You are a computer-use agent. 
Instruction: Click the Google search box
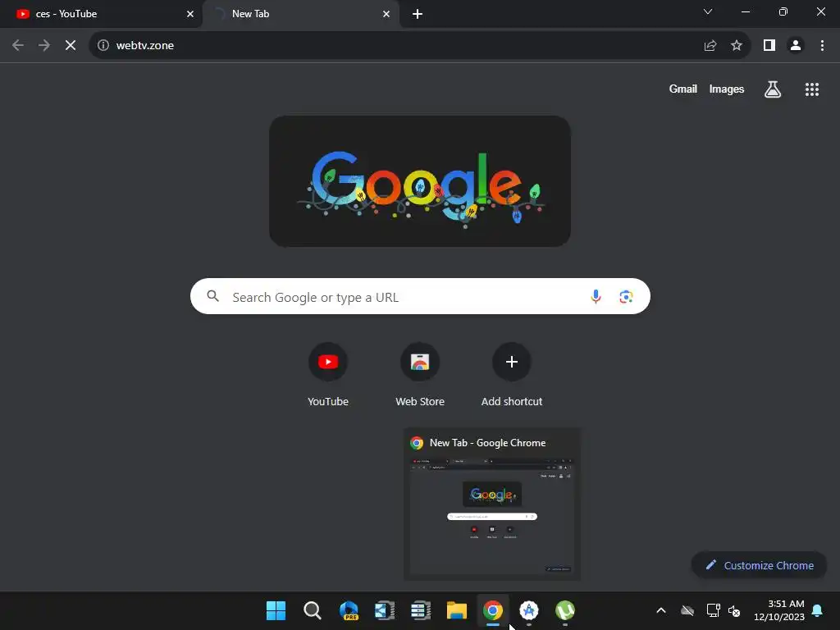[x=420, y=296]
